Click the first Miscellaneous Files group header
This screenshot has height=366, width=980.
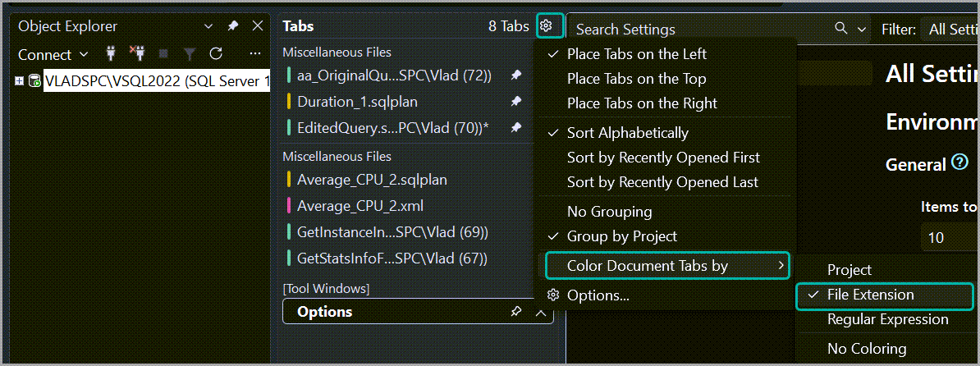pos(337,53)
